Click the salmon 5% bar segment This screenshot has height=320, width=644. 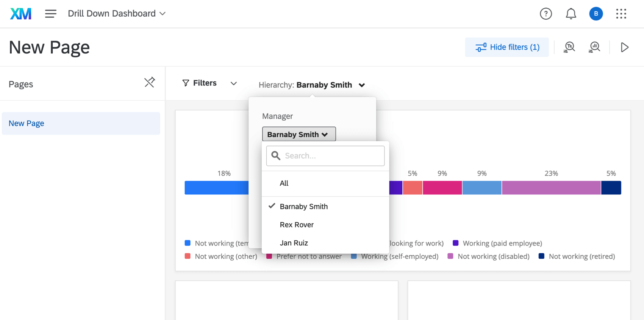point(413,188)
